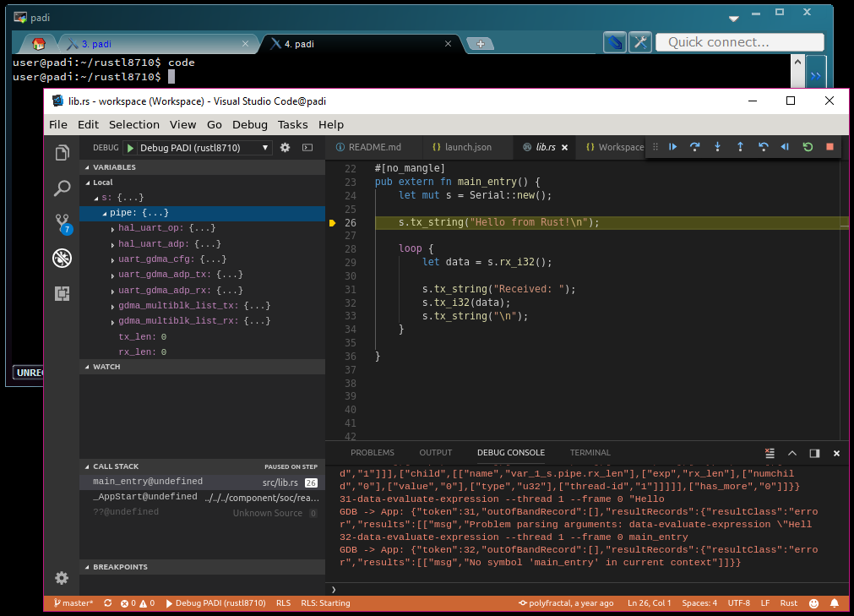
Task: Select the _AppStart@undefined stack frame
Action: 202,497
